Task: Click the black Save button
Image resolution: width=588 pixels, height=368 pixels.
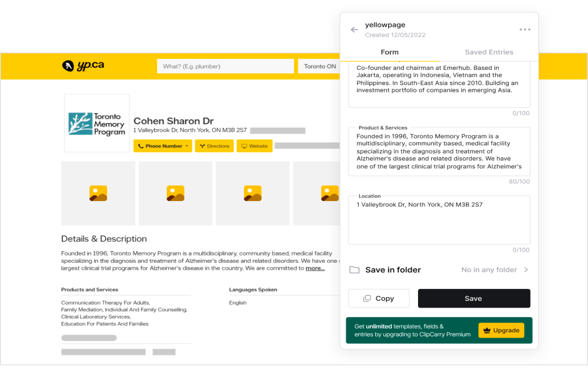Action: point(474,299)
